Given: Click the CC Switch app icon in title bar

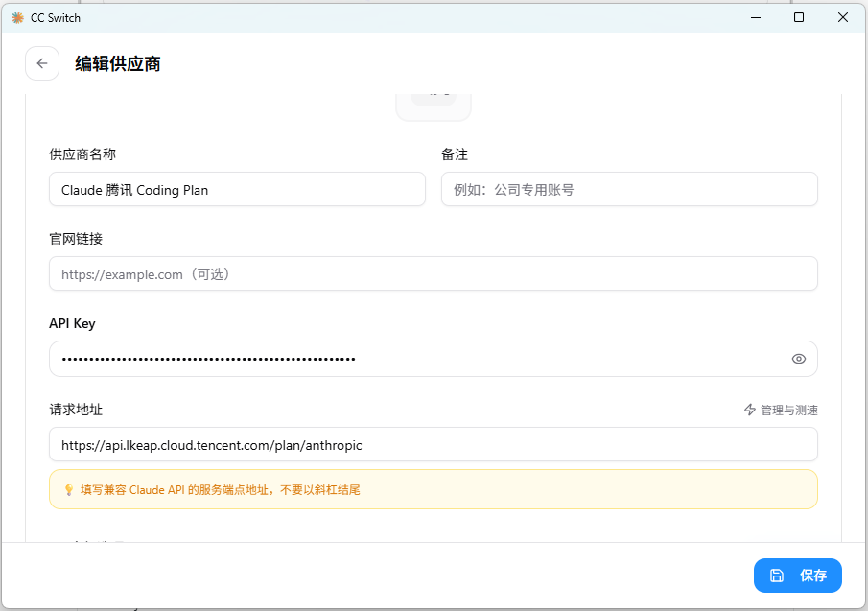Looking at the screenshot, I should (x=17, y=17).
